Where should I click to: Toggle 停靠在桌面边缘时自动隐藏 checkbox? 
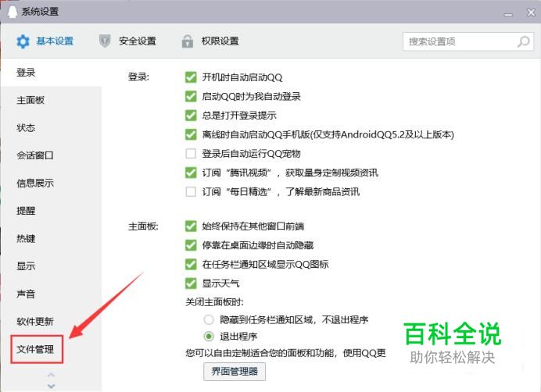[x=191, y=245]
